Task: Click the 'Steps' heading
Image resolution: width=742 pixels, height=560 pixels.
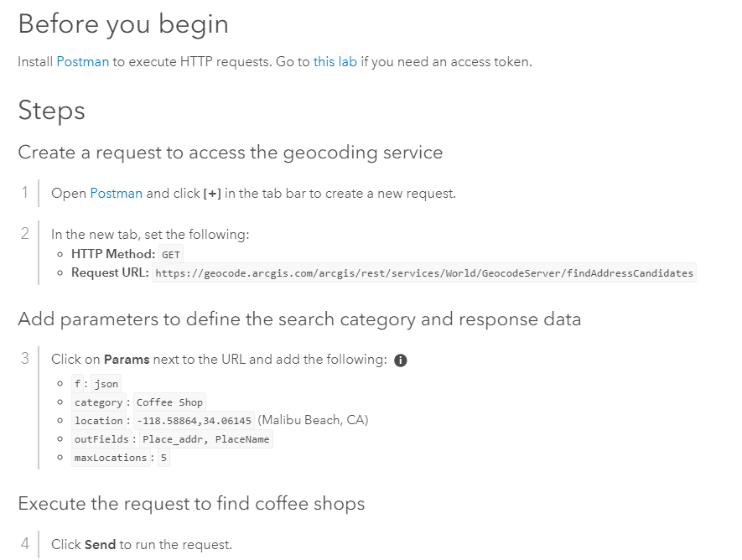Action: [52, 111]
